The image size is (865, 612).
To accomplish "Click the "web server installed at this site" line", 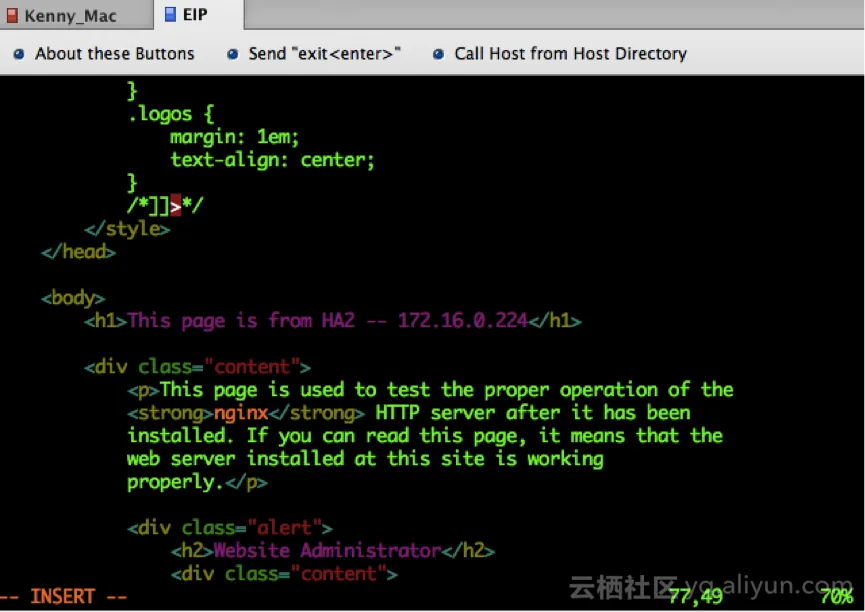I will [x=365, y=459].
